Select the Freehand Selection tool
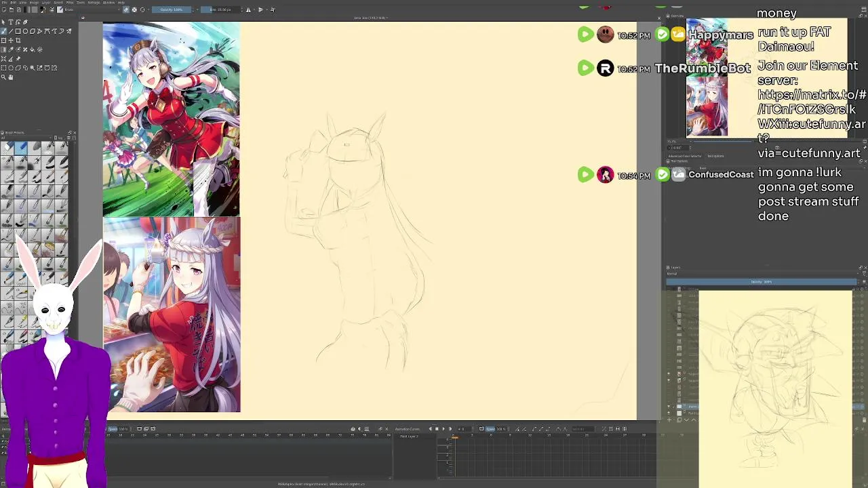 pyautogui.click(x=25, y=68)
